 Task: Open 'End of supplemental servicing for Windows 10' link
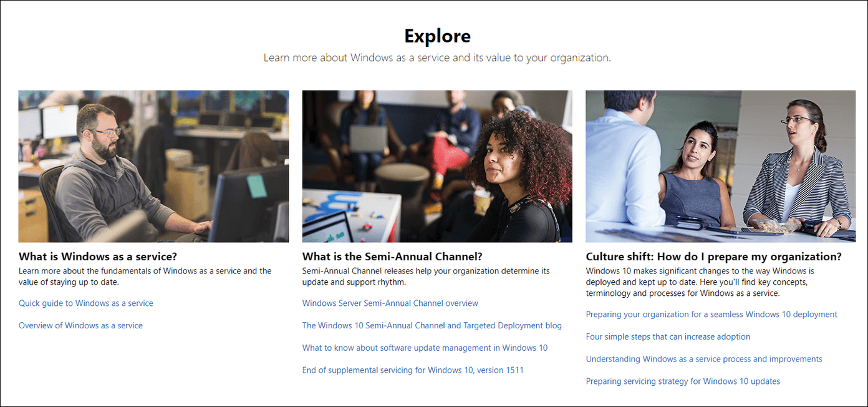click(413, 370)
